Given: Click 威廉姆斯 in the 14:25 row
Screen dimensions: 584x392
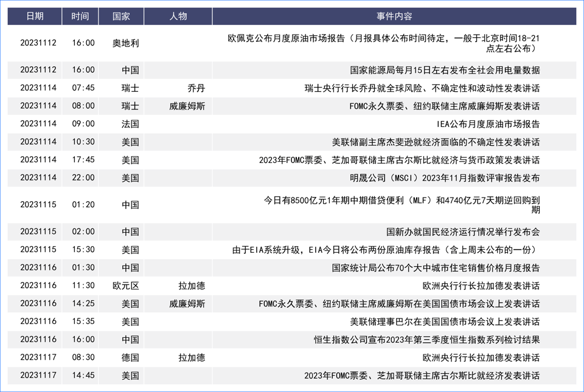Looking at the screenshot, I should 187,303.
